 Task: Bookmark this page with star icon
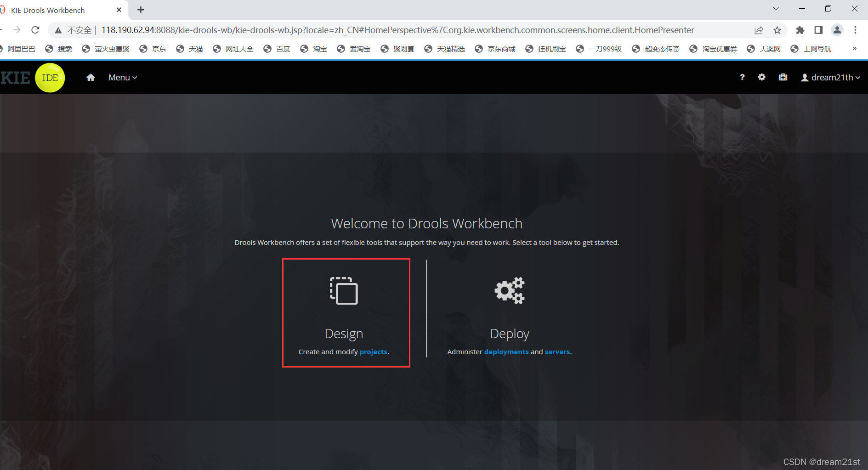tap(777, 30)
